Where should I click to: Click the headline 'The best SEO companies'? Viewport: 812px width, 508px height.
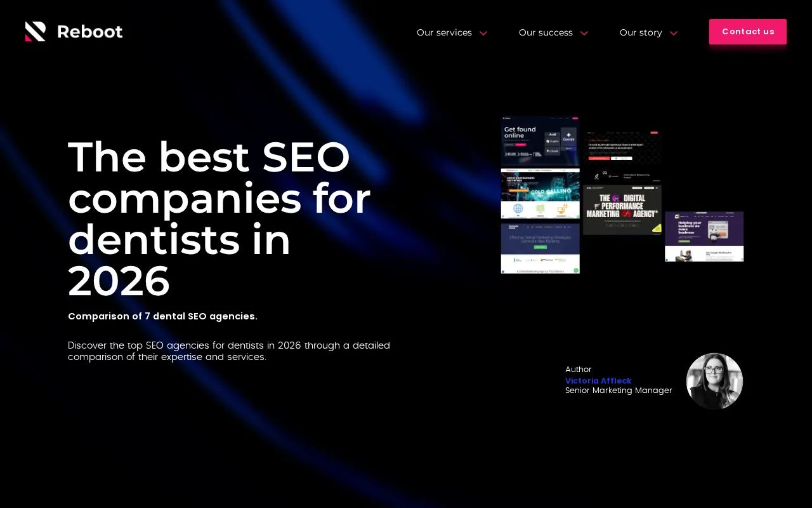coord(219,219)
